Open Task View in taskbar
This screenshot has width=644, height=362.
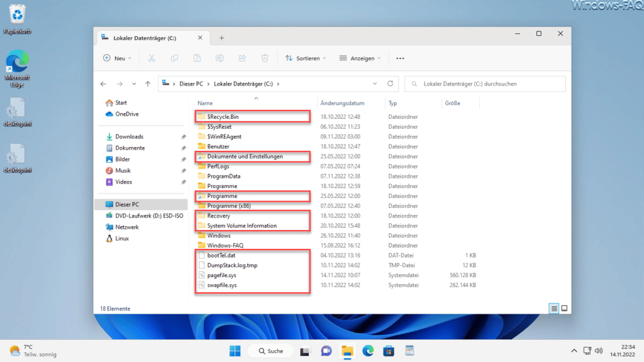pyautogui.click(x=304, y=351)
